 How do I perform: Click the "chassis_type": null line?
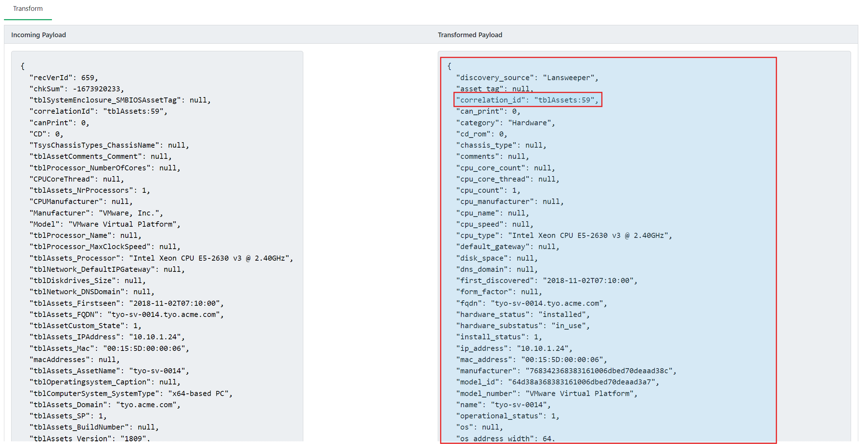[501, 145]
